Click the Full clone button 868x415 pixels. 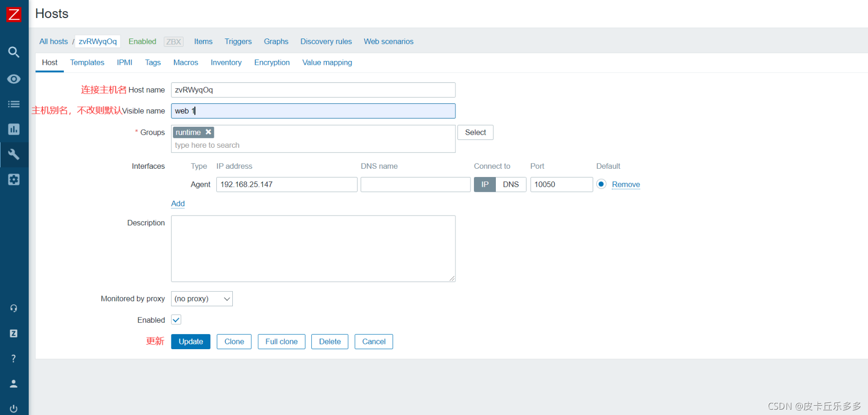[282, 341]
